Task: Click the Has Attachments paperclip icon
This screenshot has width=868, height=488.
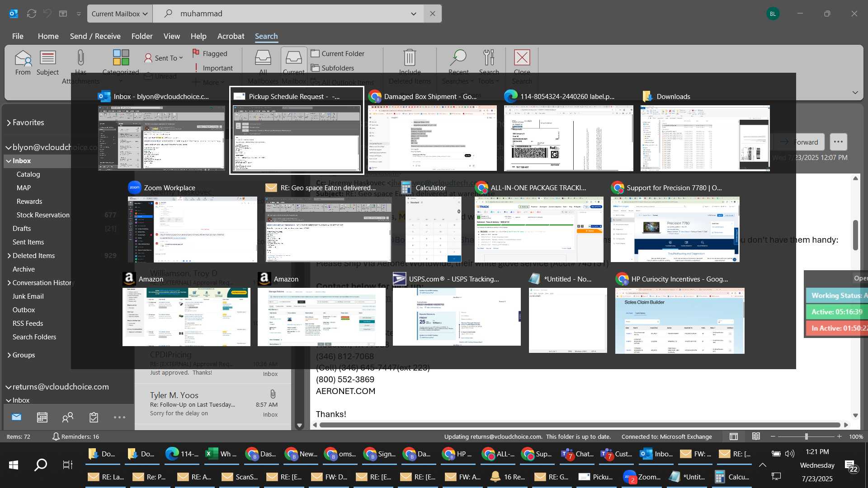Action: tap(80, 58)
